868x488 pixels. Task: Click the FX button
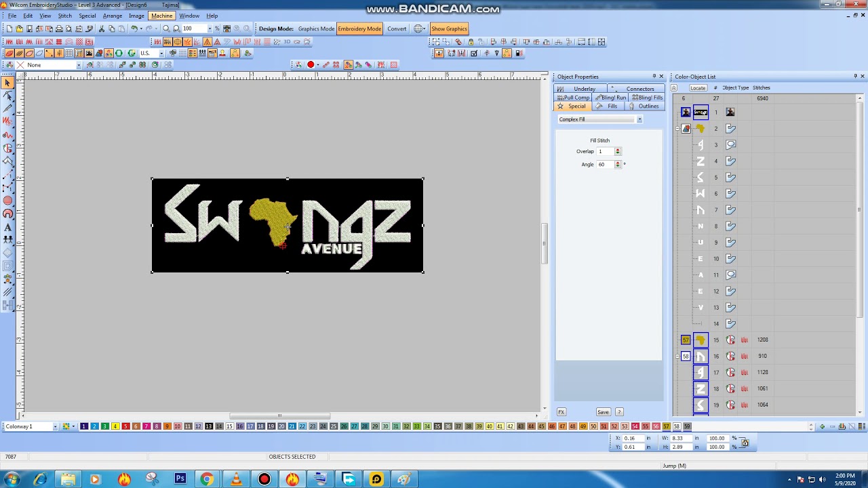[x=561, y=412]
